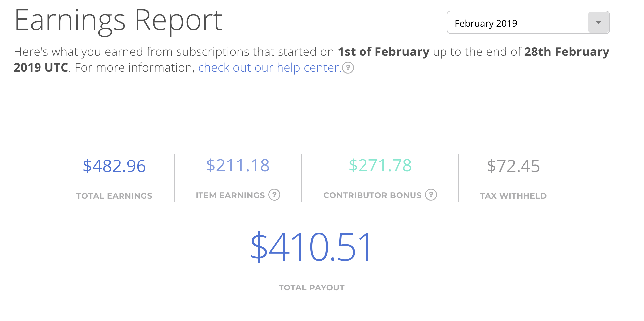
Task: Click the $211.18 item earnings amount
Action: click(x=238, y=165)
